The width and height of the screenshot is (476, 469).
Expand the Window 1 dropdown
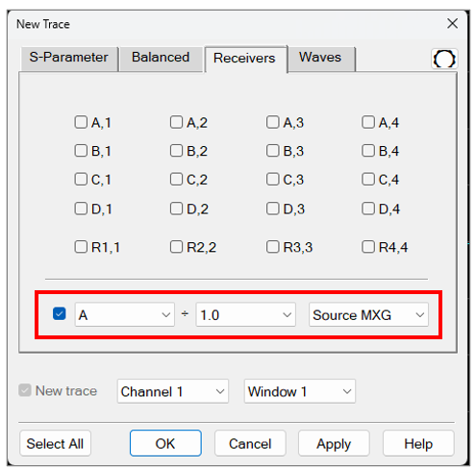[300, 391]
